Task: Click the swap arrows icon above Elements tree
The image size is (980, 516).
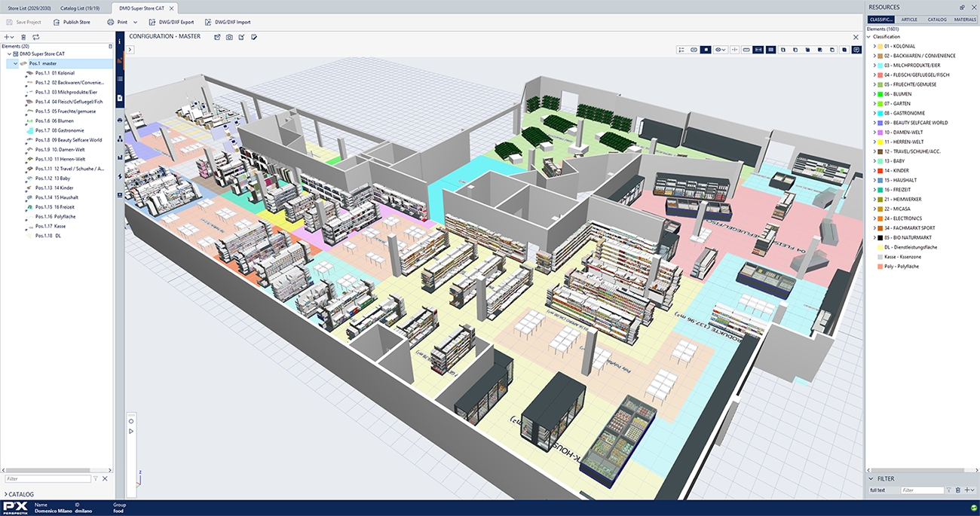Action: pyautogui.click(x=35, y=37)
